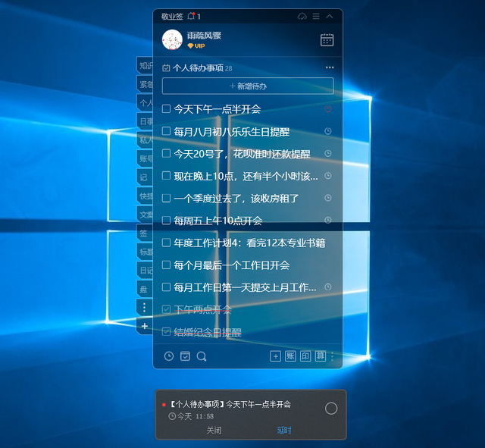Viewport: 485px width, 448px height.
Task: Select the 标题 category tab
Action: pyautogui.click(x=145, y=252)
